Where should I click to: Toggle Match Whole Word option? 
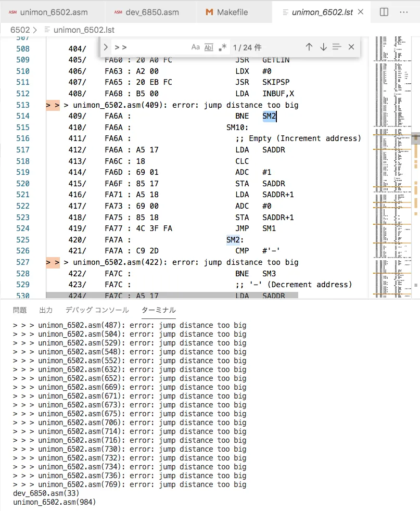[209, 47]
